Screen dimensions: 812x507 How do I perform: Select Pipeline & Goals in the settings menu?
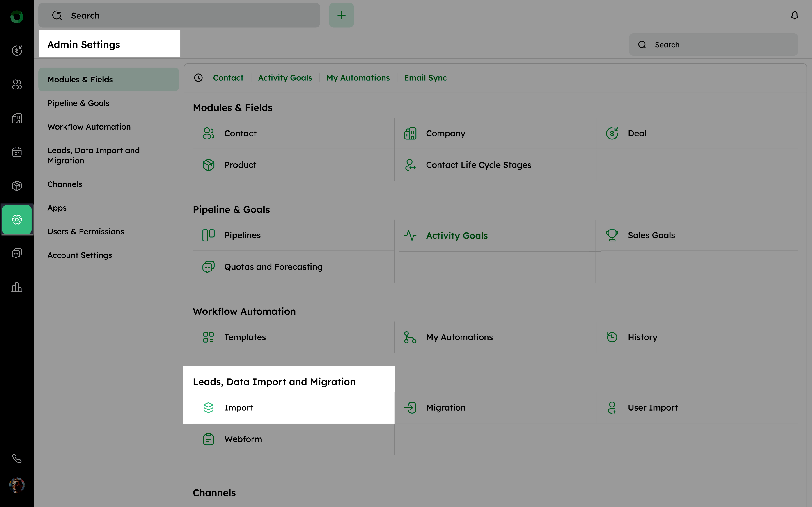78,103
